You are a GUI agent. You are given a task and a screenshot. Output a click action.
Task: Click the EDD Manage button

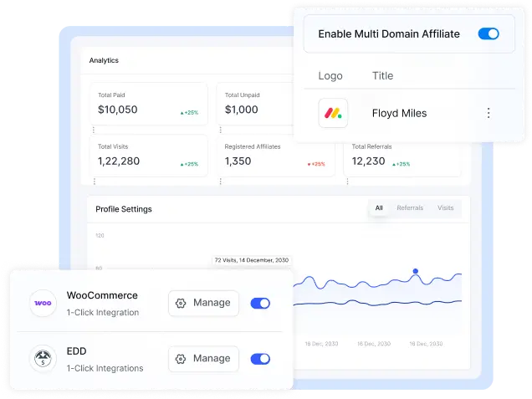[x=203, y=359]
